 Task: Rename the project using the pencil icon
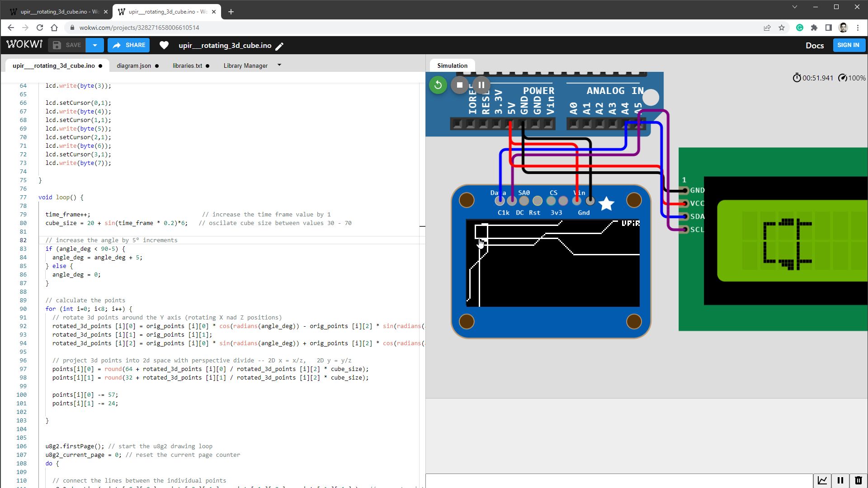(280, 46)
